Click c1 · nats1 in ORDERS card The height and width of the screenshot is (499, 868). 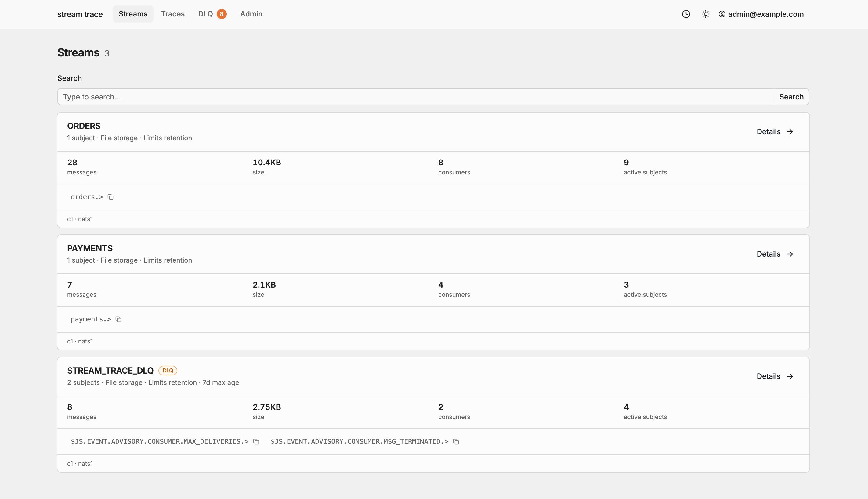point(80,219)
